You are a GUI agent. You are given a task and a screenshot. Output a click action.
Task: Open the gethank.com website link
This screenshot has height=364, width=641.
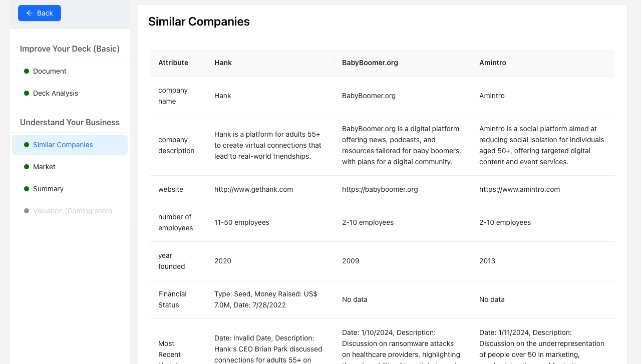tap(253, 189)
